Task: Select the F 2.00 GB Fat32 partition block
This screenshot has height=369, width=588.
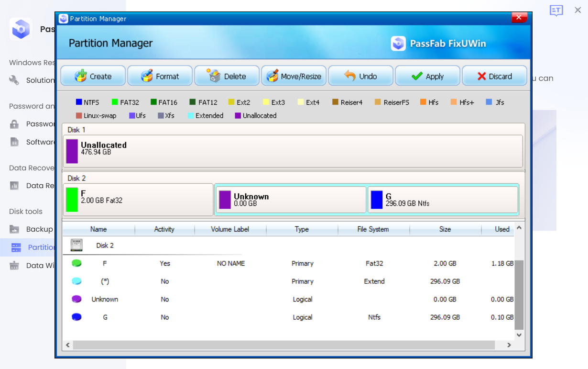Action: click(x=138, y=200)
